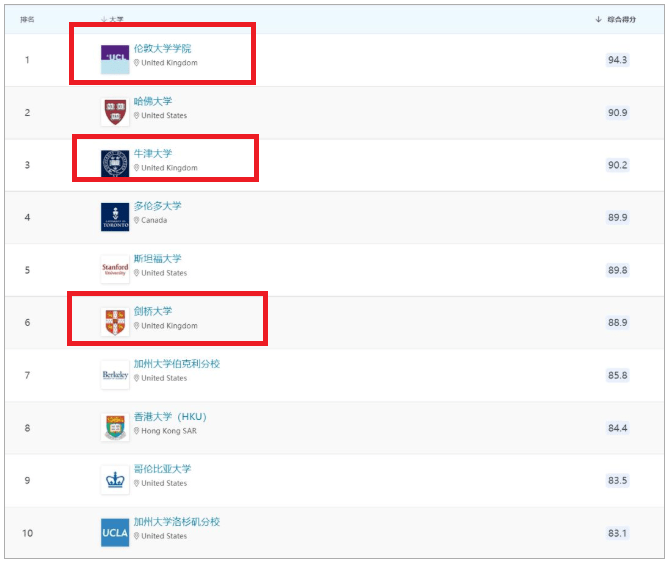Click the Berkeley logo

(x=115, y=375)
